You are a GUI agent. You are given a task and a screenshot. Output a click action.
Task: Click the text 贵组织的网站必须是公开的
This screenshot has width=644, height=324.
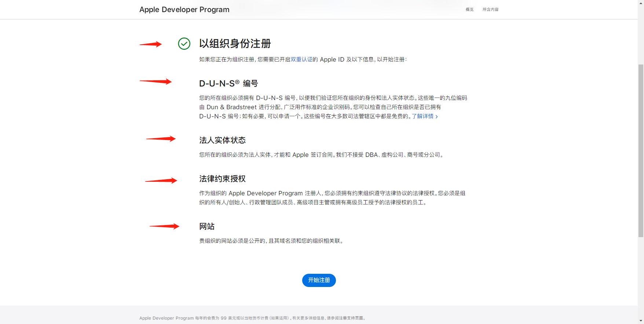(233, 241)
